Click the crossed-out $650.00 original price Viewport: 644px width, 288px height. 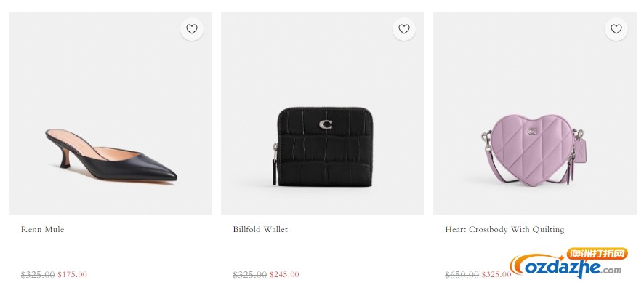[462, 274]
